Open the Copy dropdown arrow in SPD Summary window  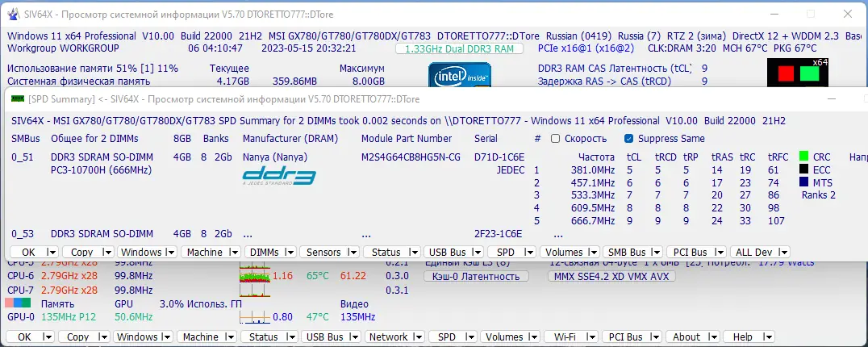pos(107,253)
